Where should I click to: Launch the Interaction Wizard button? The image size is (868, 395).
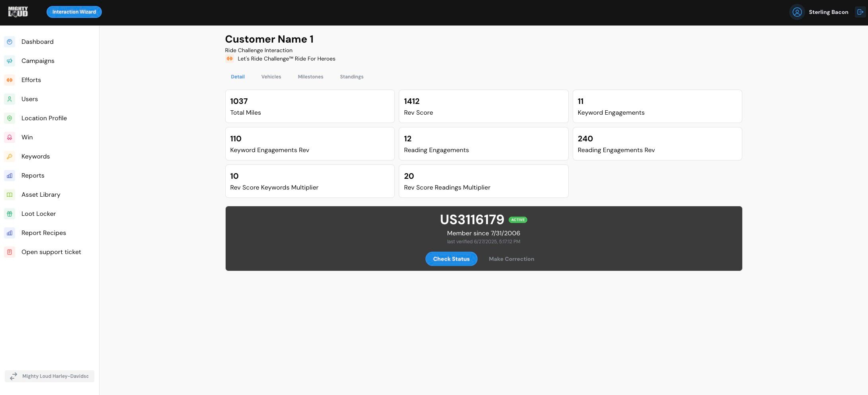click(x=74, y=12)
